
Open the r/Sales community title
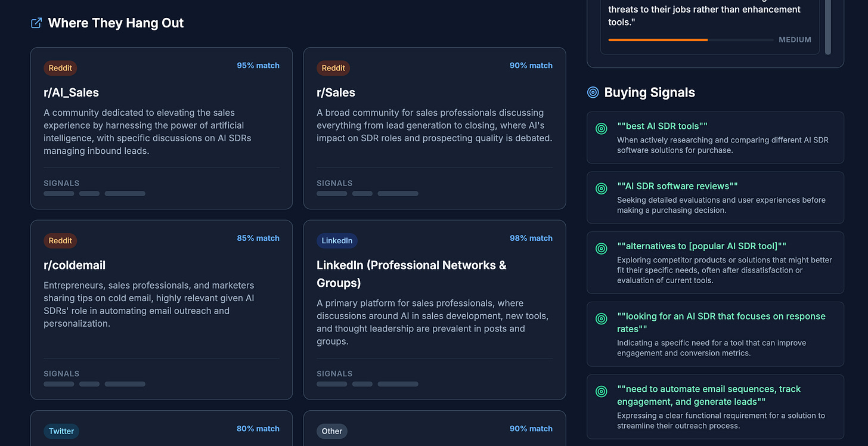coord(336,92)
